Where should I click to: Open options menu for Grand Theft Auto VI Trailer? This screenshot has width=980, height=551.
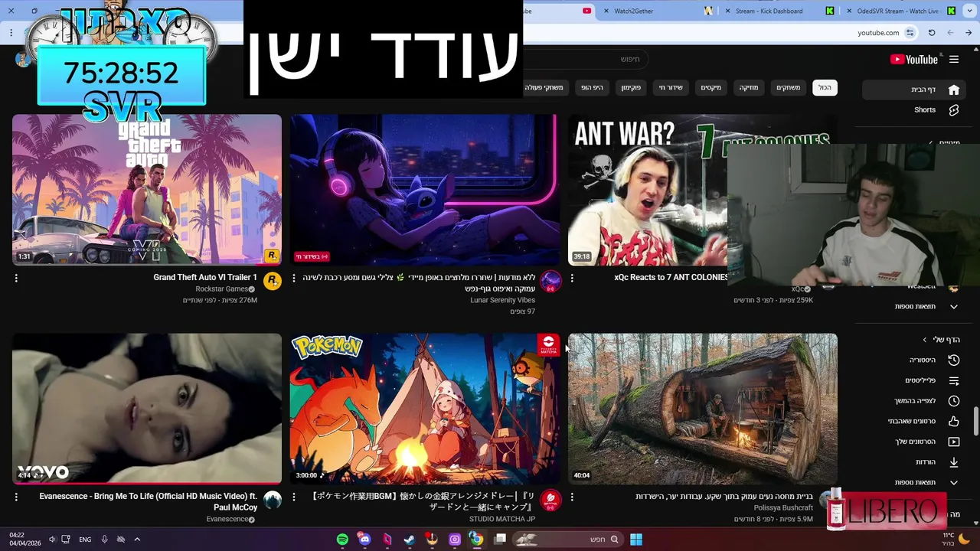coord(16,279)
